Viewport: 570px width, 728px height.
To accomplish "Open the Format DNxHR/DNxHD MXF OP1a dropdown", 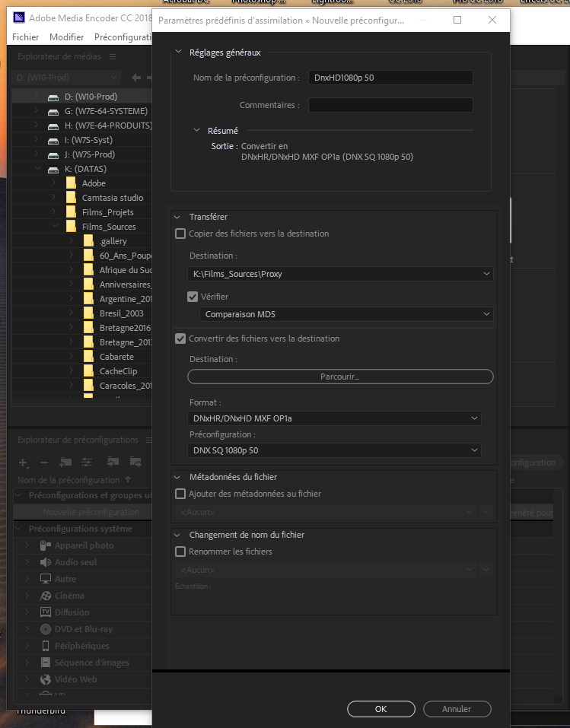I will click(x=334, y=418).
